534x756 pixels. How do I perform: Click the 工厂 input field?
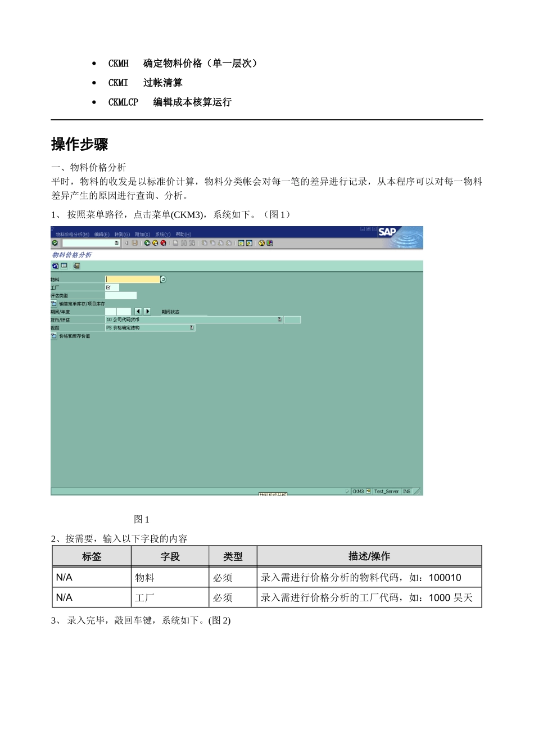pyautogui.click(x=112, y=287)
